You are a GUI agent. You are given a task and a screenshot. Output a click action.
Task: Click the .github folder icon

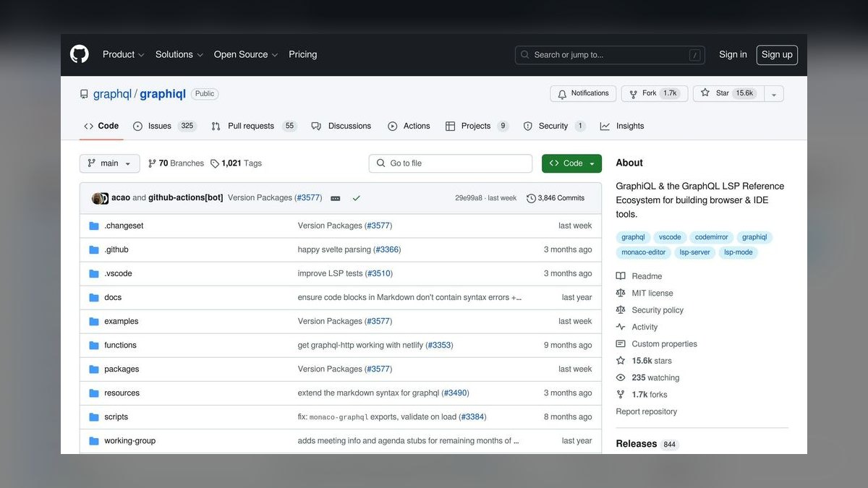(x=93, y=249)
